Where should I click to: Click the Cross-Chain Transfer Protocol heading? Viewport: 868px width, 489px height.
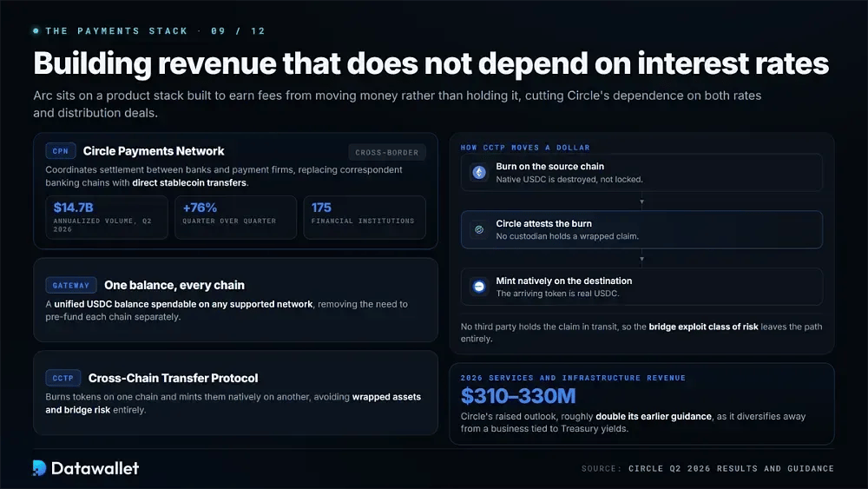point(174,378)
